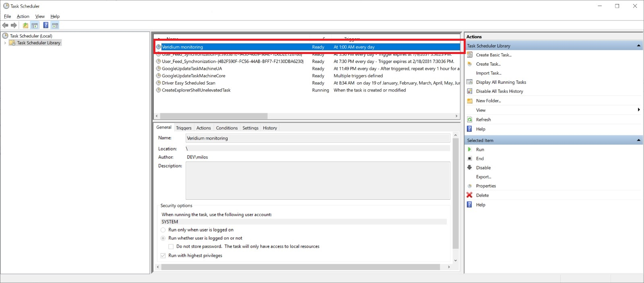644x283 pixels.
Task: Check 'Do not store password' checkbox
Action: (x=171, y=247)
